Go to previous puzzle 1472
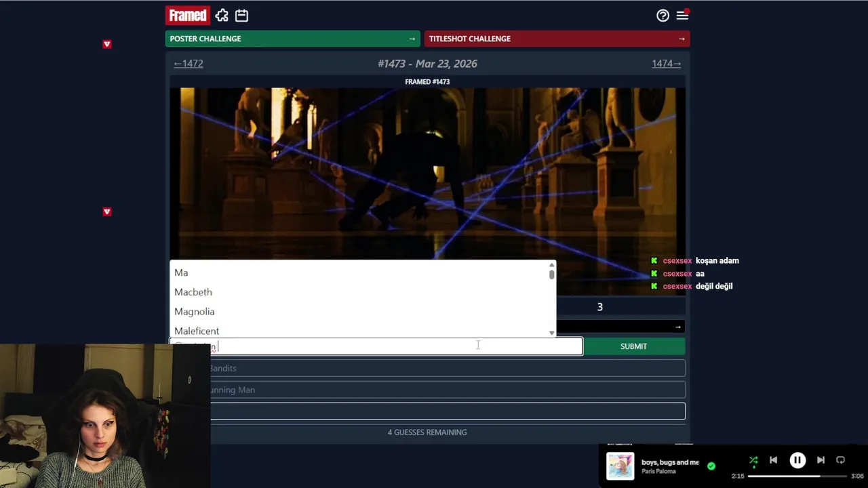 tap(189, 63)
